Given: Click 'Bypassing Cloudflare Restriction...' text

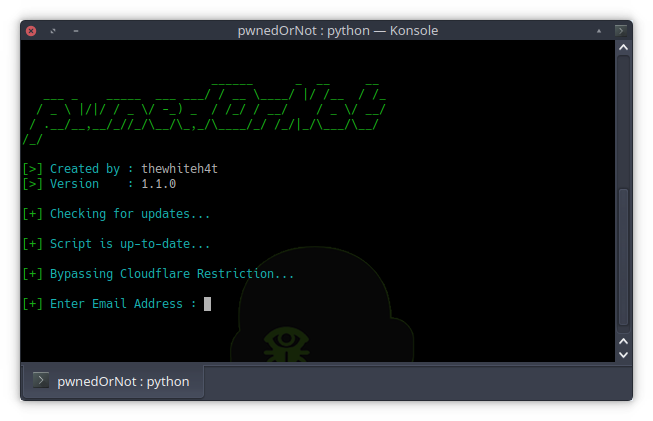Looking at the screenshot, I should tap(172, 274).
